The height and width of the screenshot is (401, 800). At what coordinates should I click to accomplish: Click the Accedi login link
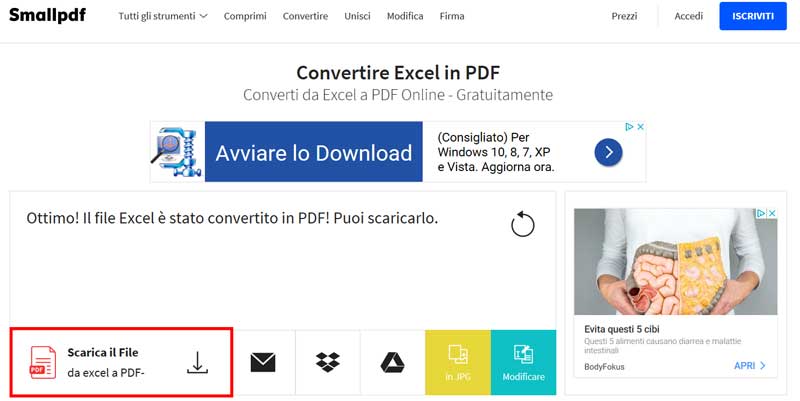pyautogui.click(x=689, y=16)
